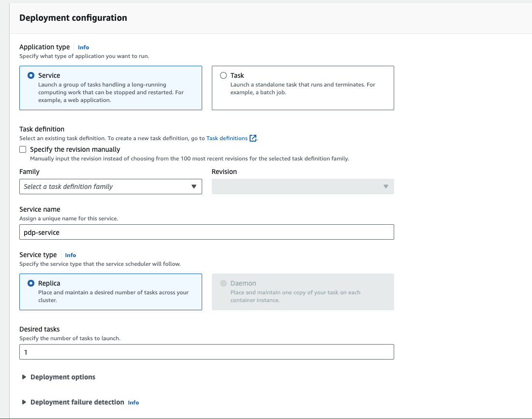Open the Service type Info popover

point(70,255)
